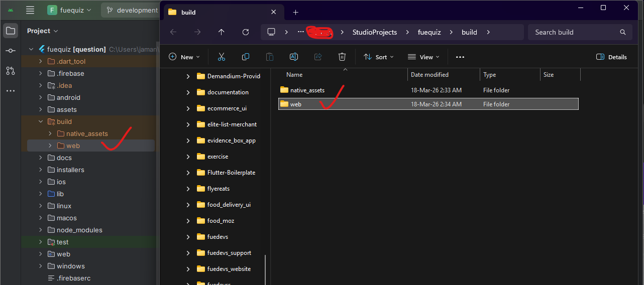Screen dimensions: 644x285
Task: Click the Up arrow to parent folder
Action: click(x=222, y=32)
